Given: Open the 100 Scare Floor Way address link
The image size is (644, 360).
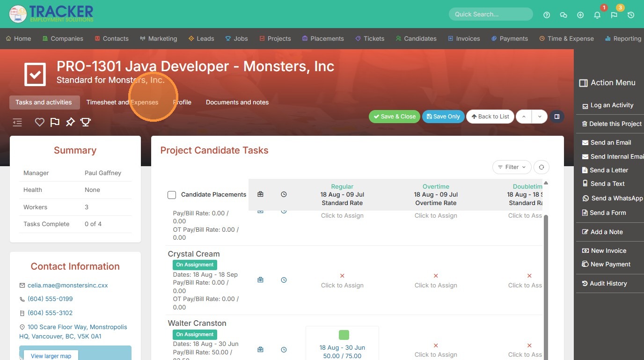Looking at the screenshot, I should tap(73, 331).
